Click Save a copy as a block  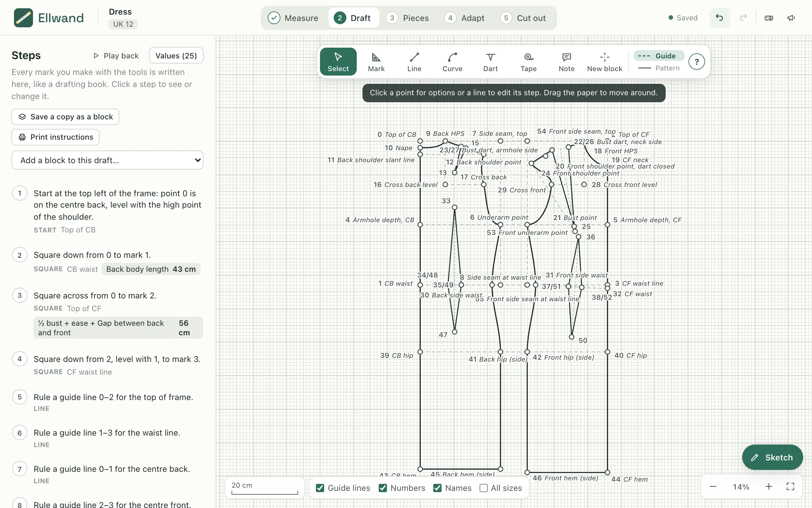click(x=65, y=117)
